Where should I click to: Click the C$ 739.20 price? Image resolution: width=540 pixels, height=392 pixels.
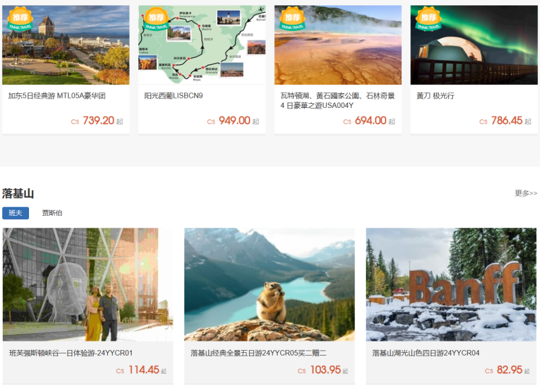tap(97, 121)
